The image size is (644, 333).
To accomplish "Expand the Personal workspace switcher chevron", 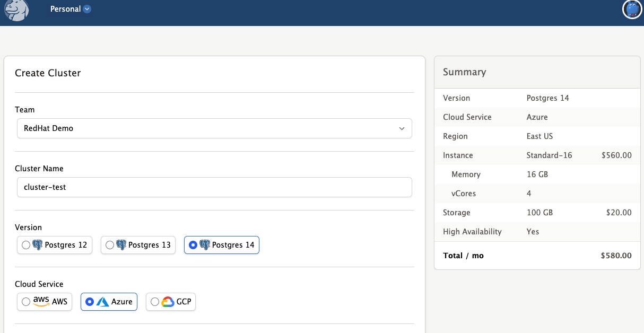I will coord(88,8).
